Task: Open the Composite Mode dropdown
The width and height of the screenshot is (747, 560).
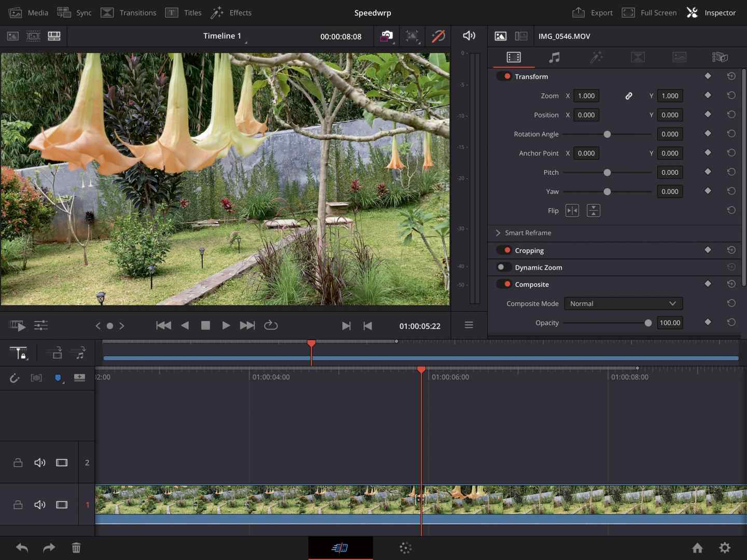Action: [x=623, y=303]
